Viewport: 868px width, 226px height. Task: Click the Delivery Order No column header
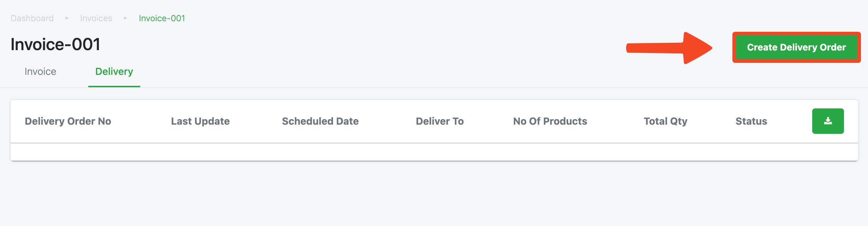point(68,121)
